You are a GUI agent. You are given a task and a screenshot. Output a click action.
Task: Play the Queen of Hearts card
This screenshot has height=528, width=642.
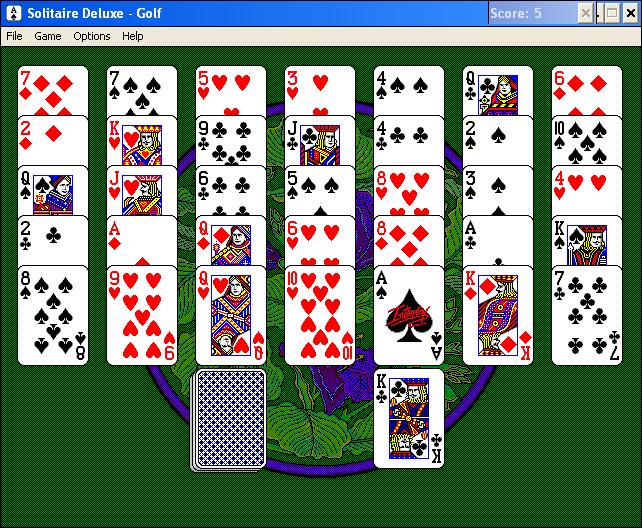coord(231,315)
